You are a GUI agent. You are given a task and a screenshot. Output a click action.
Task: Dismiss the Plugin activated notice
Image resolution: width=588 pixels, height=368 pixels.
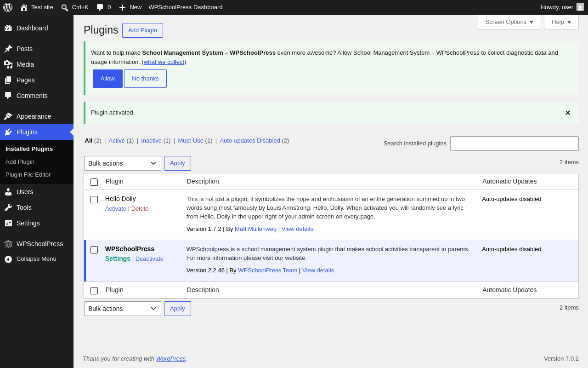pos(568,113)
